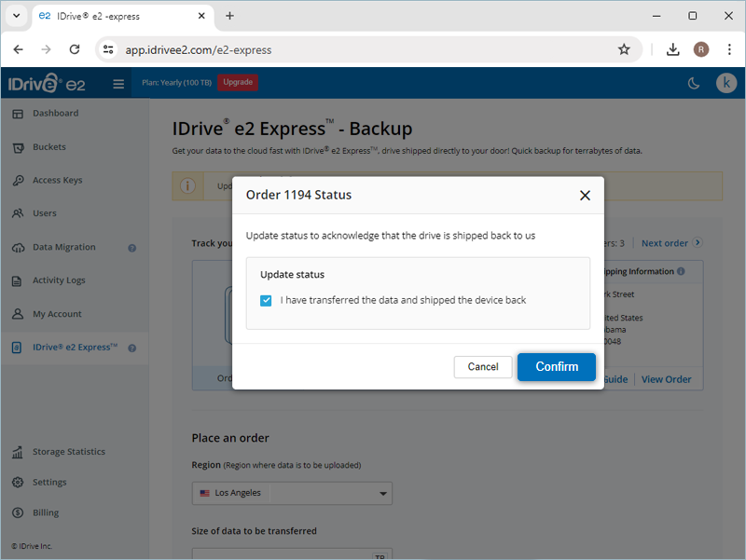Viewport: 746px width, 560px height.
Task: Open a new browser tab
Action: point(229,16)
